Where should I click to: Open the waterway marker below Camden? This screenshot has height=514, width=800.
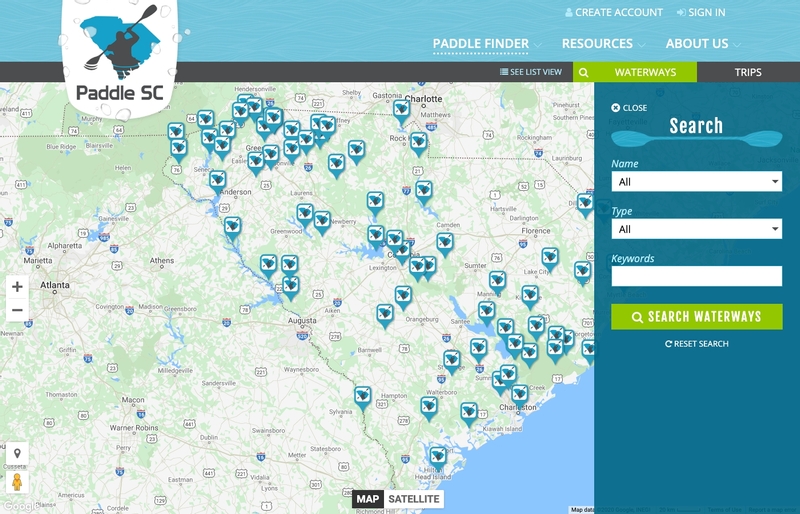pos(444,244)
